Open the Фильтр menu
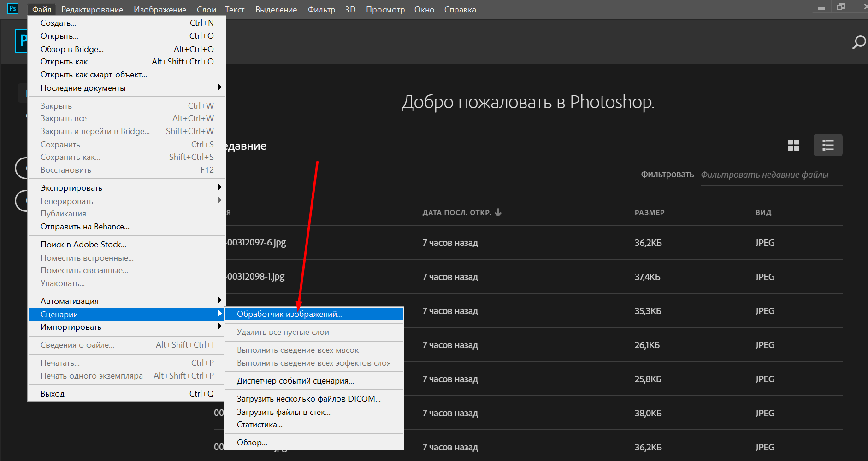Viewport: 868px width, 461px height. pyautogui.click(x=321, y=10)
